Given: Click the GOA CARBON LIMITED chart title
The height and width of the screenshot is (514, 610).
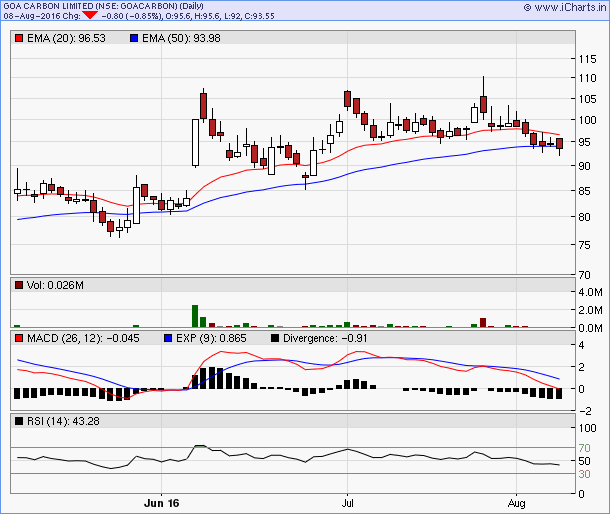Looking at the screenshot, I should tap(103, 6).
